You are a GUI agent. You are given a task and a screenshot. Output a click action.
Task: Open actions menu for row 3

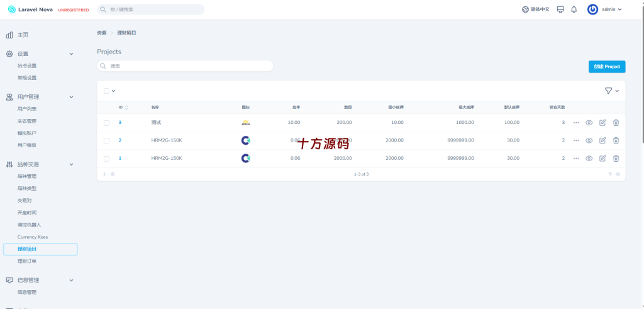pos(576,123)
